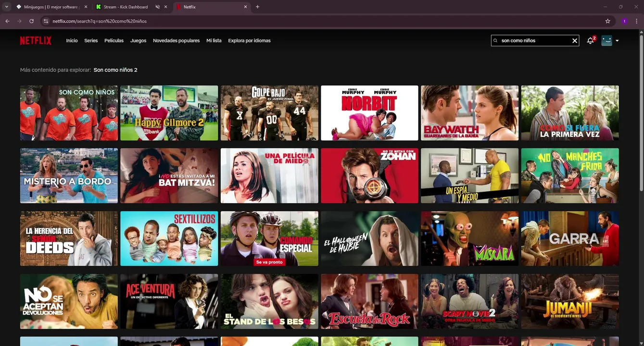The image size is (644, 346).
Task: Open La herencia del señor Deeds
Action: [69, 238]
